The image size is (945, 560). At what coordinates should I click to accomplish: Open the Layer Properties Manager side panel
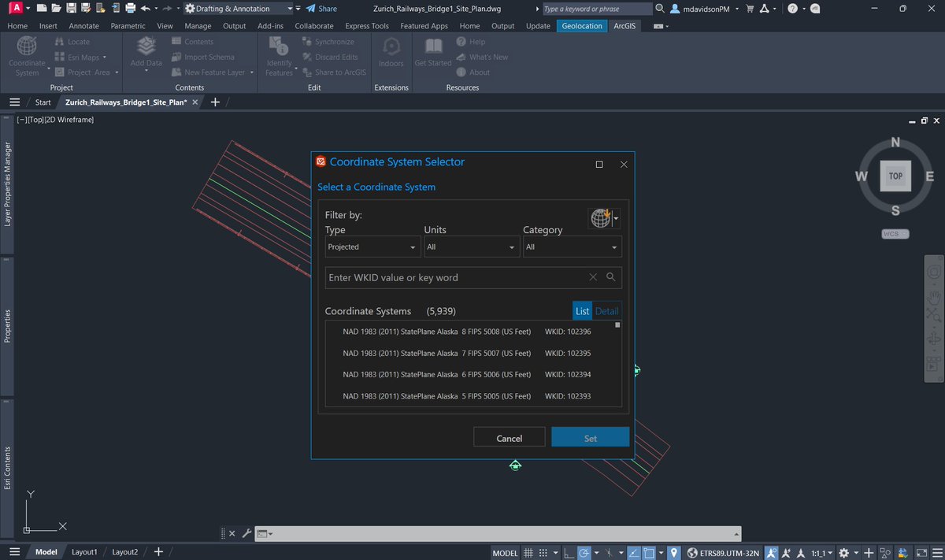coord(7,185)
